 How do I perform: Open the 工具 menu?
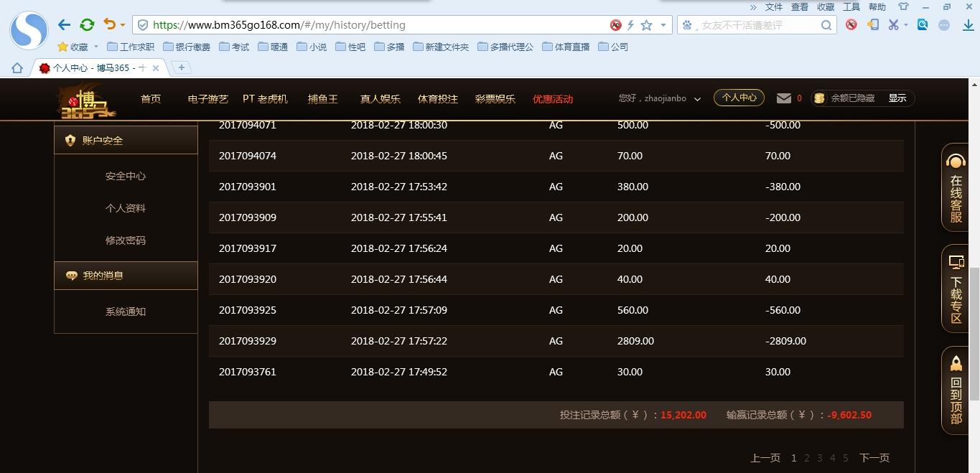[851, 6]
